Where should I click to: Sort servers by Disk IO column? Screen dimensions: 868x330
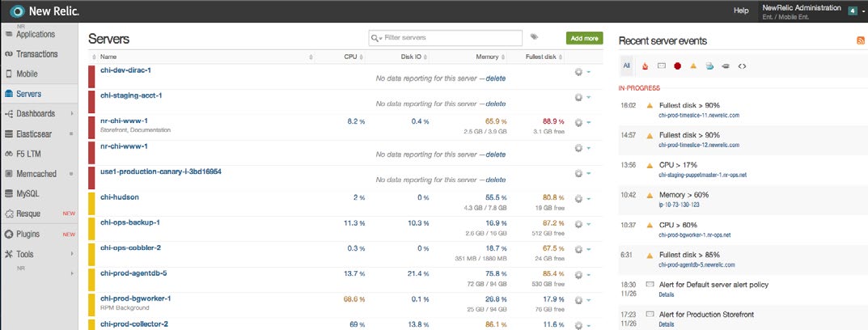coord(414,57)
